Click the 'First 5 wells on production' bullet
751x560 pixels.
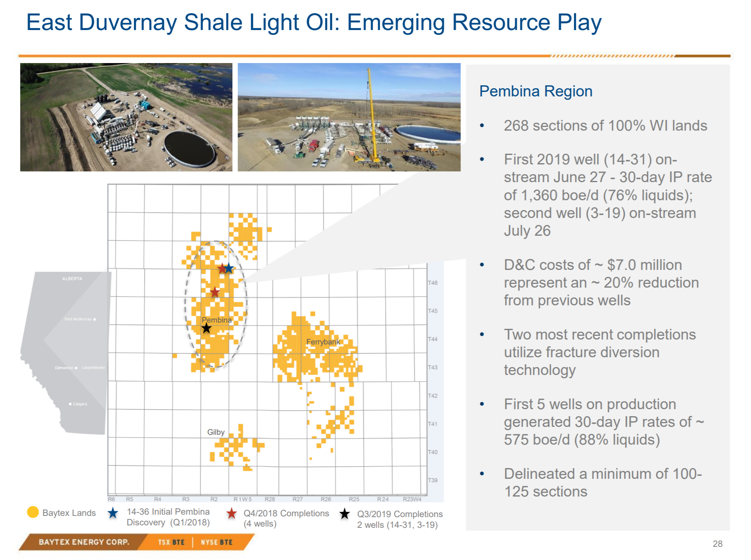604,422
